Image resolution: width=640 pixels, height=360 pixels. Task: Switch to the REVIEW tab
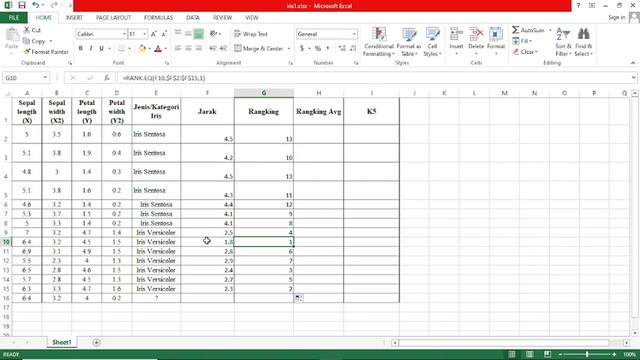(x=222, y=18)
